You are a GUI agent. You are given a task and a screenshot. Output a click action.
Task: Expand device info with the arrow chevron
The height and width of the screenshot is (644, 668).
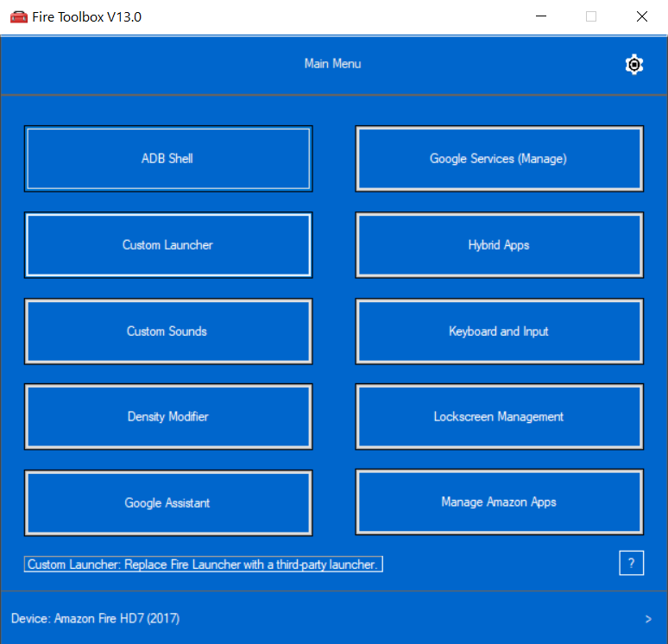point(648,619)
